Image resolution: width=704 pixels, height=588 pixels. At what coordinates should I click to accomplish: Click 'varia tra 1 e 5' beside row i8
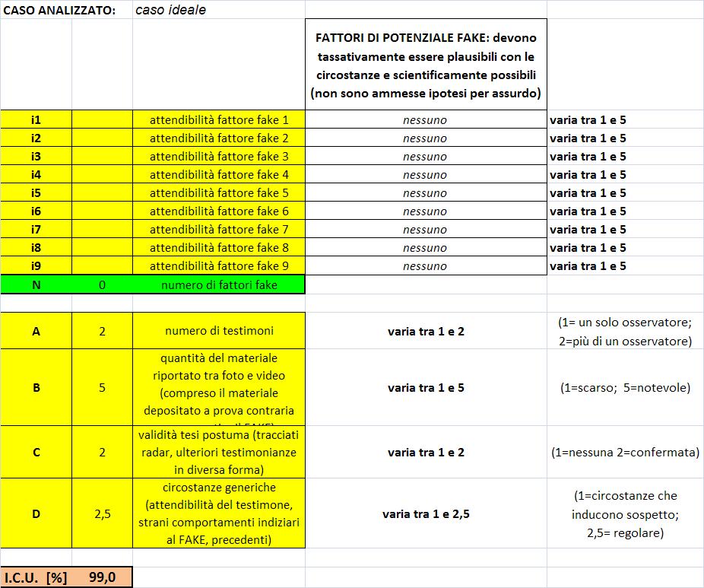pos(588,247)
